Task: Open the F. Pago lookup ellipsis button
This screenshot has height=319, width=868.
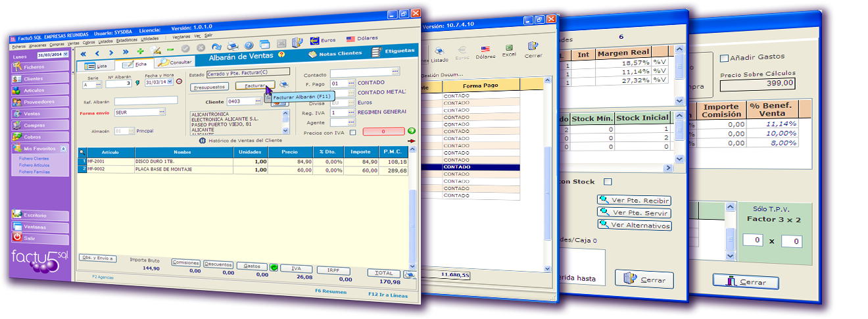Action: click(350, 84)
